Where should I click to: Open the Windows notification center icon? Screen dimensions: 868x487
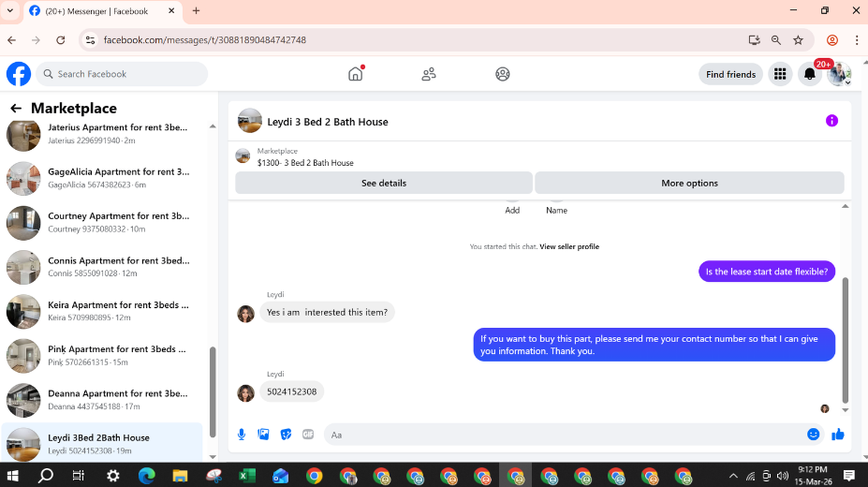(x=848, y=476)
